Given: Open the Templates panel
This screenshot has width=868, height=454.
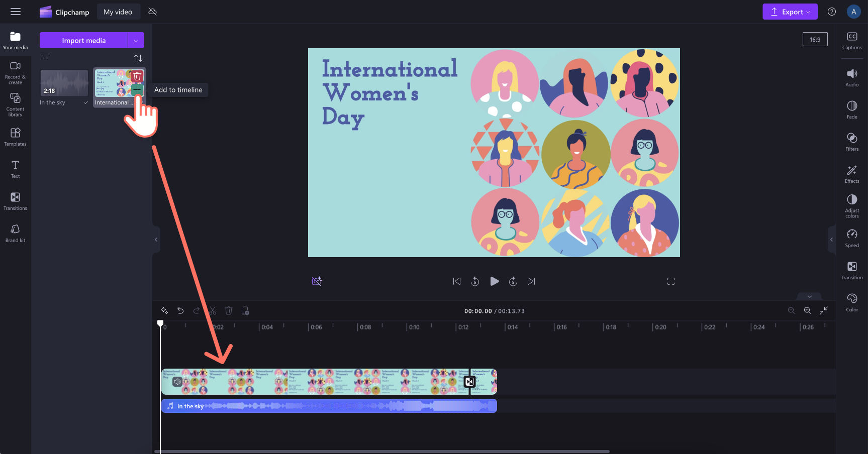Looking at the screenshot, I should (x=15, y=136).
